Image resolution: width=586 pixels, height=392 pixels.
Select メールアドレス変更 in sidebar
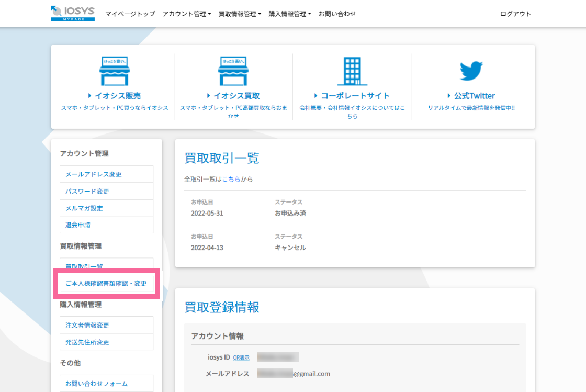pyautogui.click(x=94, y=174)
